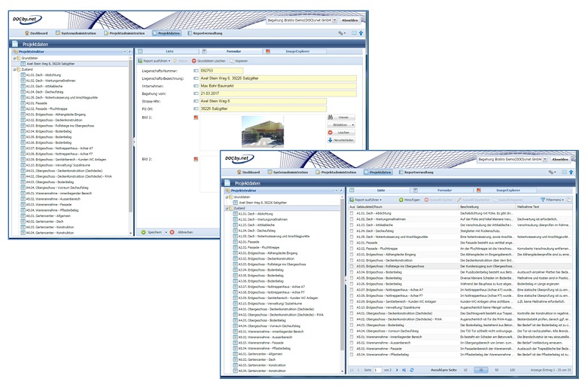Open project selector dropdown in front window
Viewport: 588px width, 388px height.
click(545, 160)
